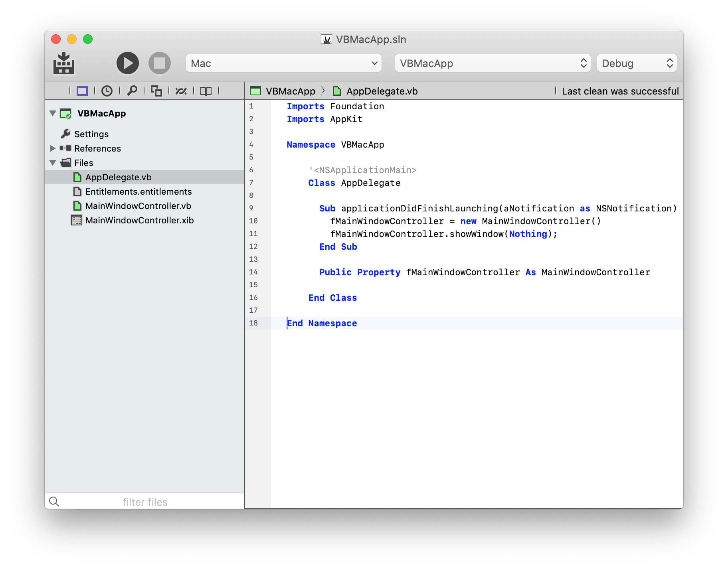Click VBMacApp in the breadcrumb bar
The width and height of the screenshot is (728, 568).
tap(291, 91)
